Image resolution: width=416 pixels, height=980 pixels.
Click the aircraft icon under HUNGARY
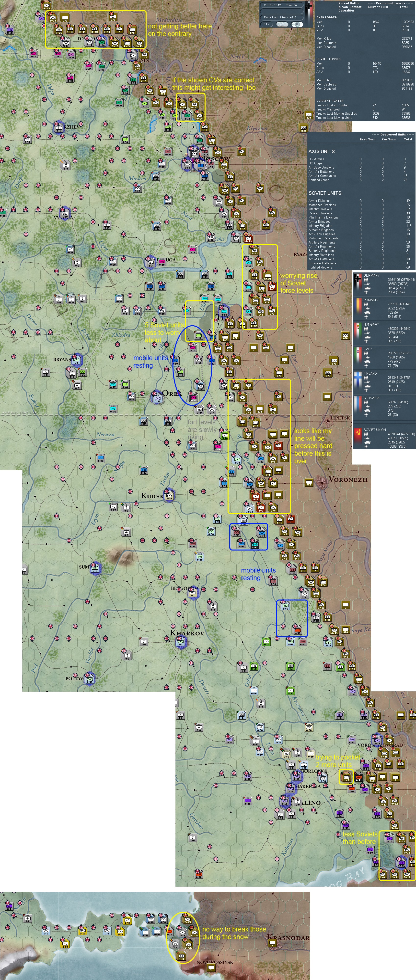tap(367, 341)
